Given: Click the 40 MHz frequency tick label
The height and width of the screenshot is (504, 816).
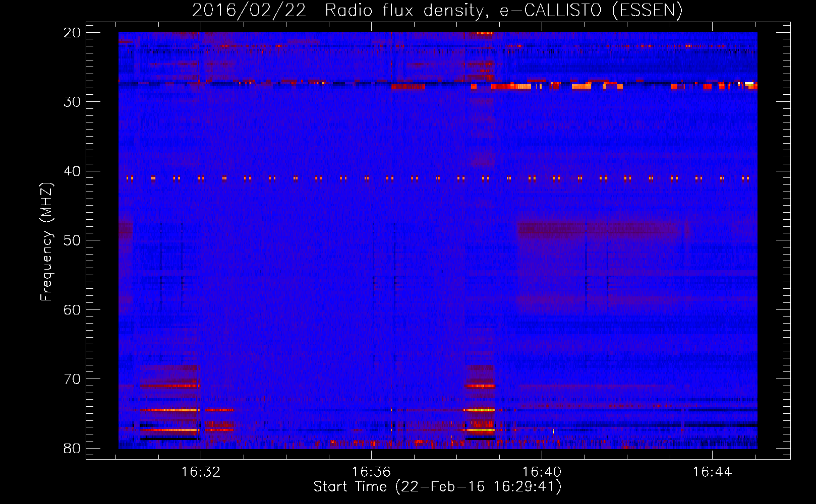Looking at the screenshot, I should tap(72, 171).
